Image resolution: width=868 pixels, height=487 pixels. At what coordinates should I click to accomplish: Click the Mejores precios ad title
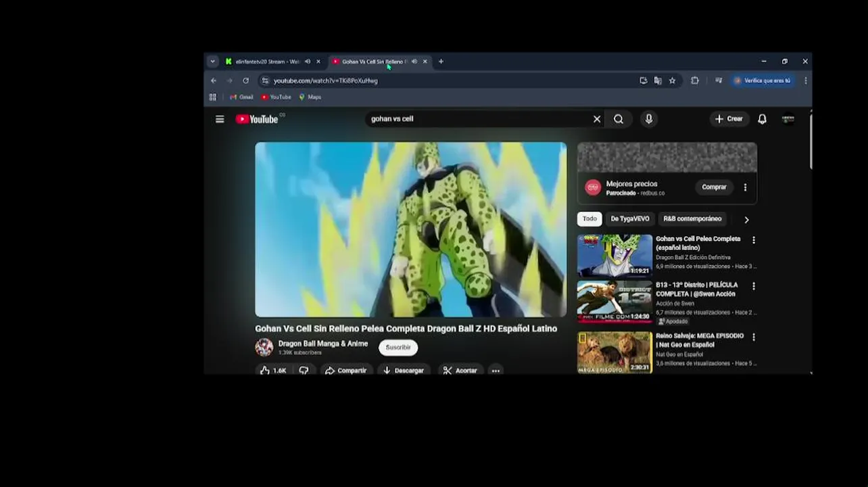click(x=631, y=184)
